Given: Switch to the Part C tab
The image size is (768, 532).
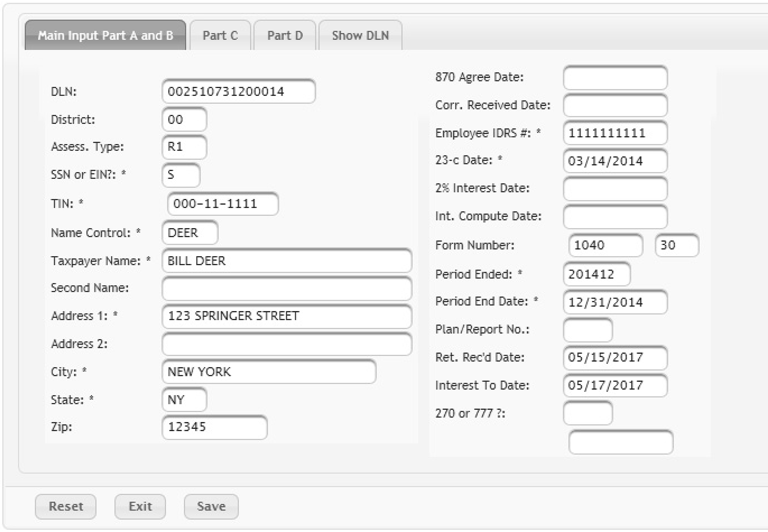Looking at the screenshot, I should click(x=220, y=36).
